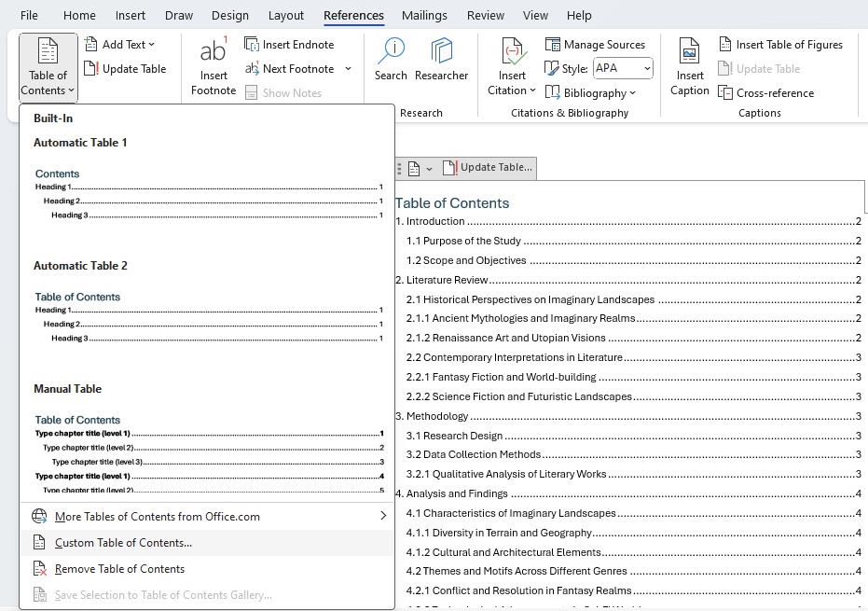
Task: Switch to the Review tab
Action: [486, 16]
